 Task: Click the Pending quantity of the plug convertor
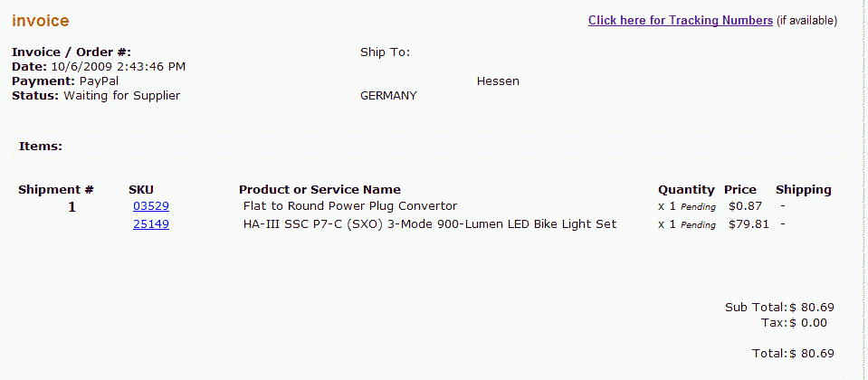coord(698,207)
